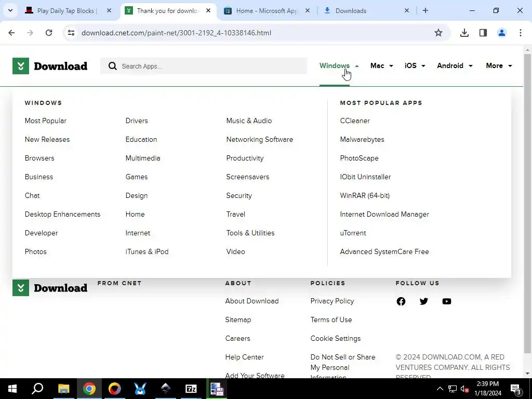Open 7-Zip from the taskbar
This screenshot has width=532, height=399.
[191, 389]
